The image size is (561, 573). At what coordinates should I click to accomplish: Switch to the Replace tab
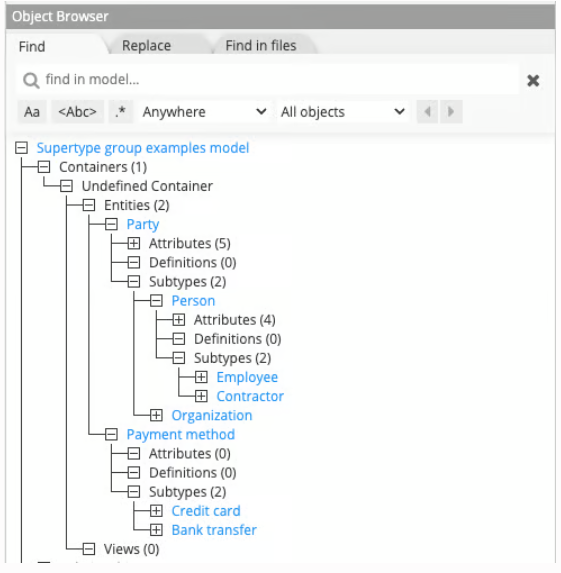point(146,46)
